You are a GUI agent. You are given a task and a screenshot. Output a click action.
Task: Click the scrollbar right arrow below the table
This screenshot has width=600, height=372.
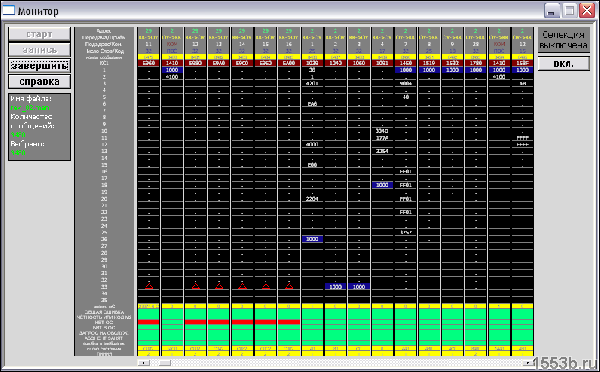point(528,362)
